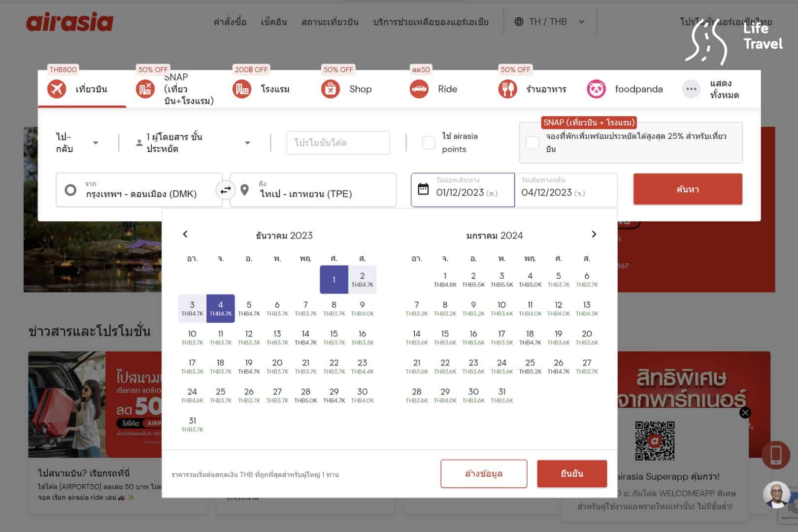Click the ข่าวสารและโปรโมชั่น heading
The height and width of the screenshot is (532, 798).
click(89, 331)
